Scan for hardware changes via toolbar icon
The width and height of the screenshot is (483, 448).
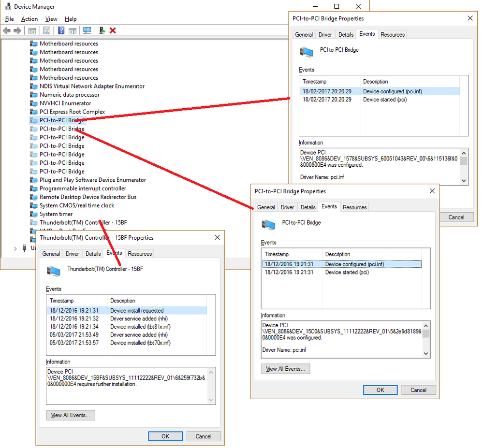click(x=87, y=30)
